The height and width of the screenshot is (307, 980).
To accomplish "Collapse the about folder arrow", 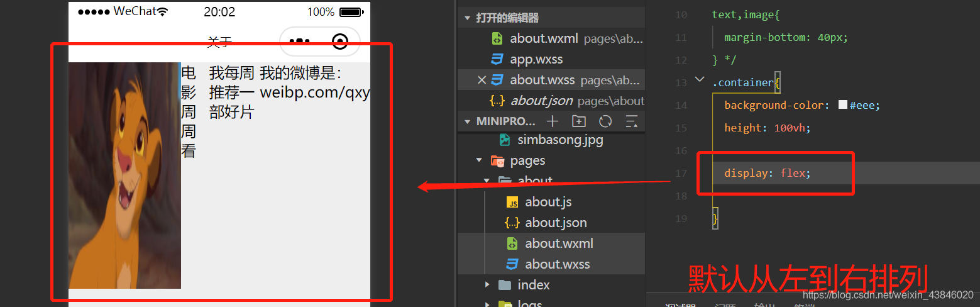I will [486, 181].
